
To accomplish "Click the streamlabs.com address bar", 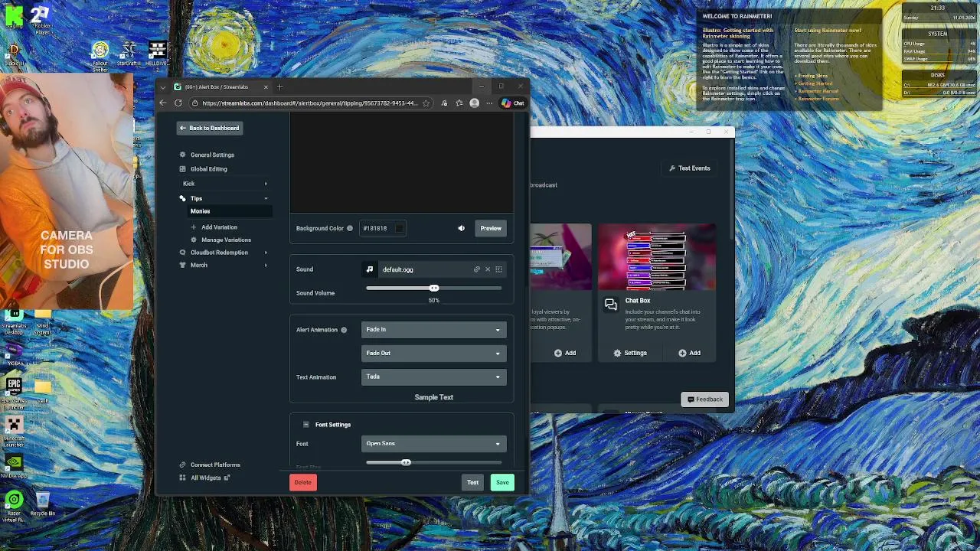I will (310, 103).
